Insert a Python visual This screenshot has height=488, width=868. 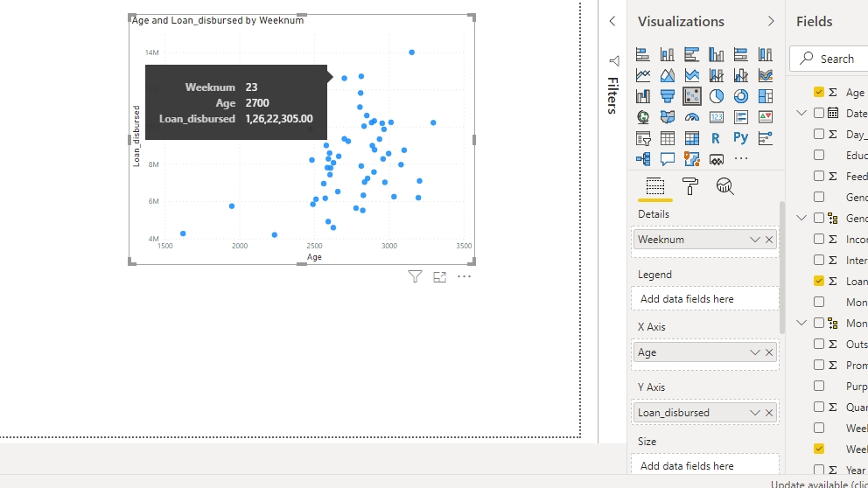(741, 138)
